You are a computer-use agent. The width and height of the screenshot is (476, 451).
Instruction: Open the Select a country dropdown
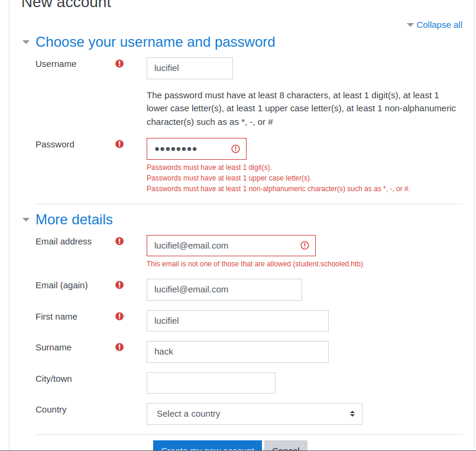pyautogui.click(x=254, y=414)
